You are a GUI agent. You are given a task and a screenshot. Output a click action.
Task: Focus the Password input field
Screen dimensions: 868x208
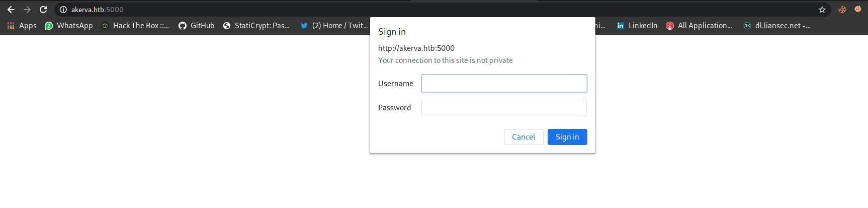pyautogui.click(x=504, y=108)
